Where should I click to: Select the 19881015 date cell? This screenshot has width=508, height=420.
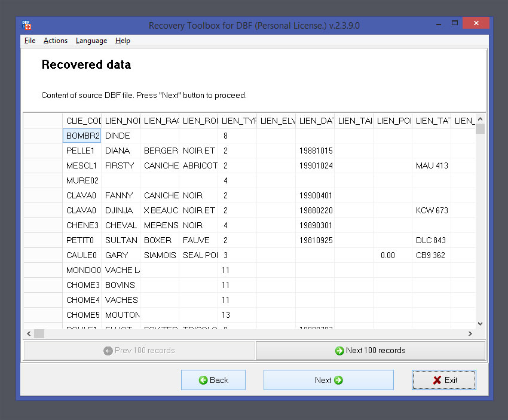click(x=315, y=151)
